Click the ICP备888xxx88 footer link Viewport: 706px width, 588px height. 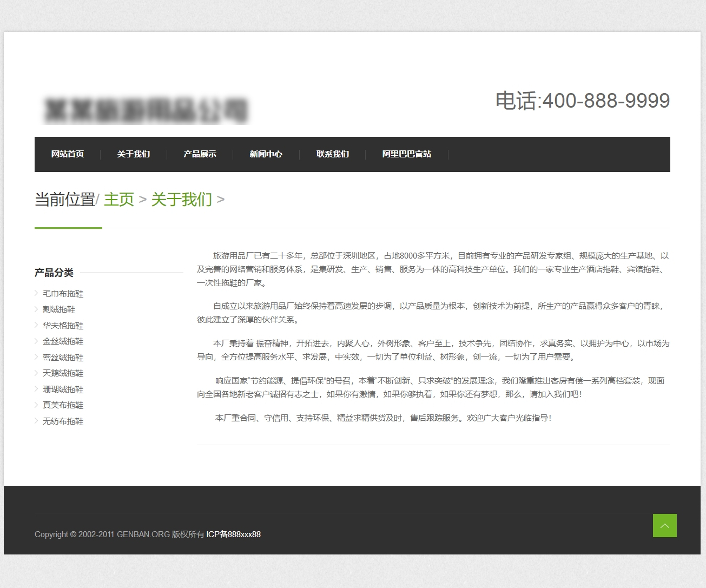(233, 534)
